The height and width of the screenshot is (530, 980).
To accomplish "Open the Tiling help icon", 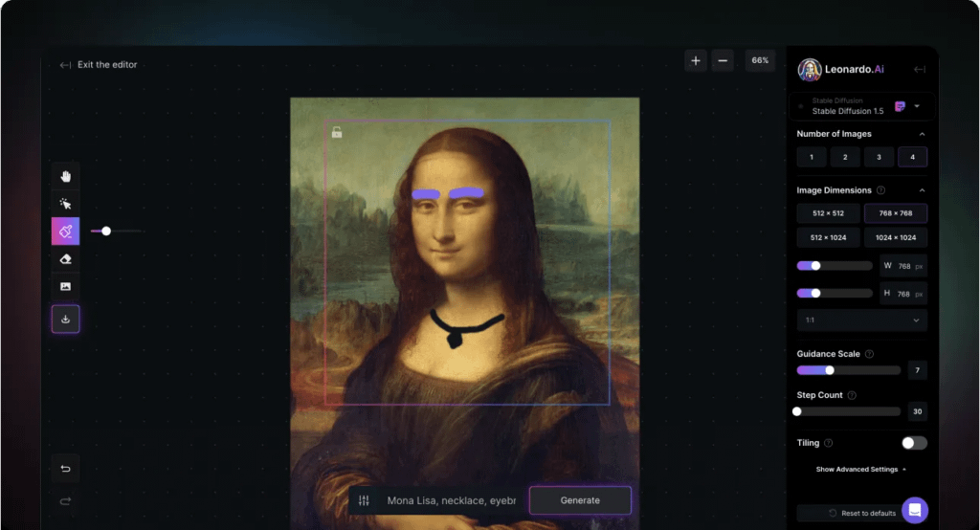I will (x=828, y=443).
